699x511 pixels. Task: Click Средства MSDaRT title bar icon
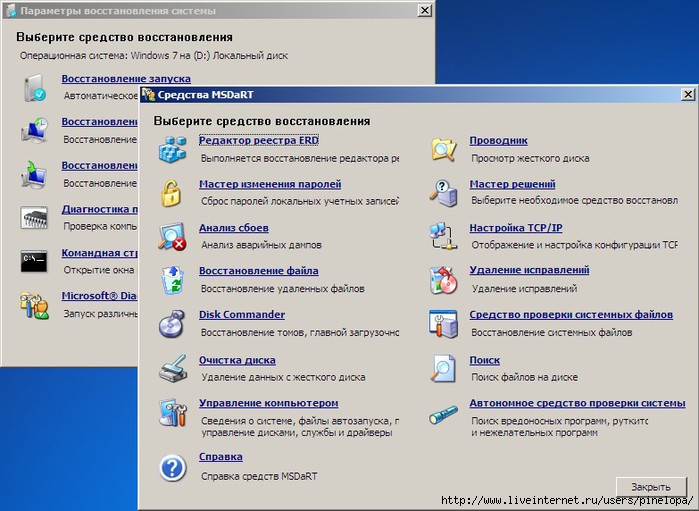pos(148,95)
